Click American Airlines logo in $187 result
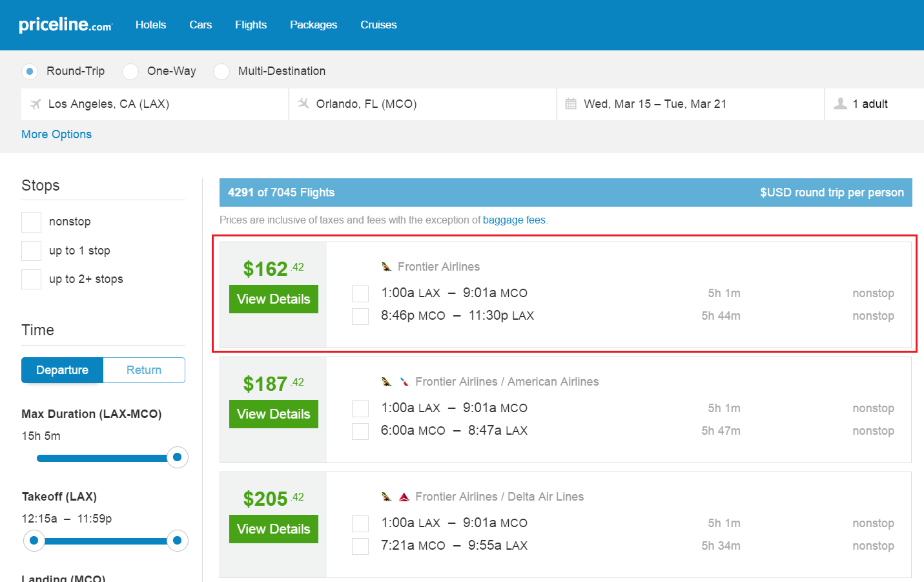The height and width of the screenshot is (582, 924). click(x=404, y=382)
